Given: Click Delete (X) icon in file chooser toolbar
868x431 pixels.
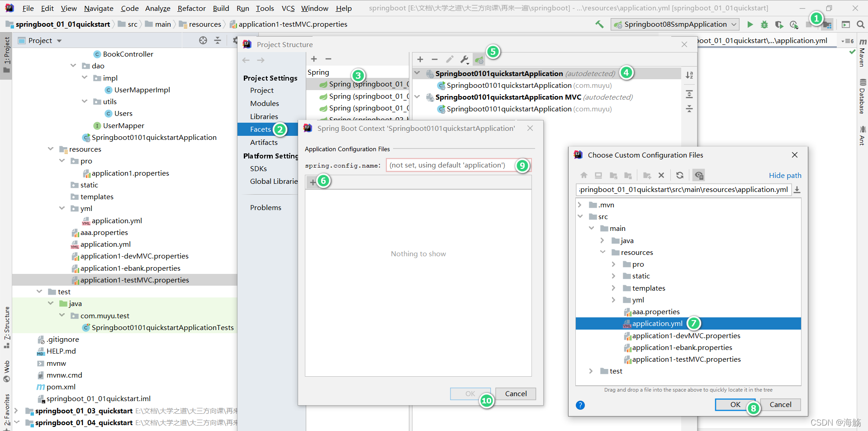Looking at the screenshot, I should (661, 175).
